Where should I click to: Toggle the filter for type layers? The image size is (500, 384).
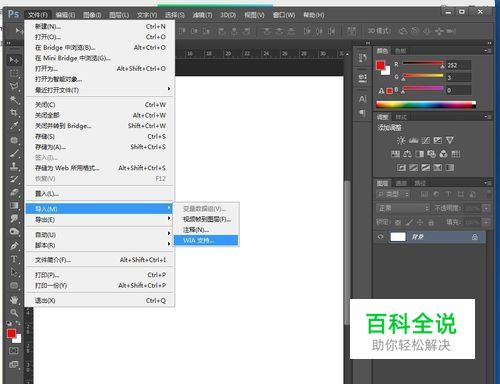point(448,194)
